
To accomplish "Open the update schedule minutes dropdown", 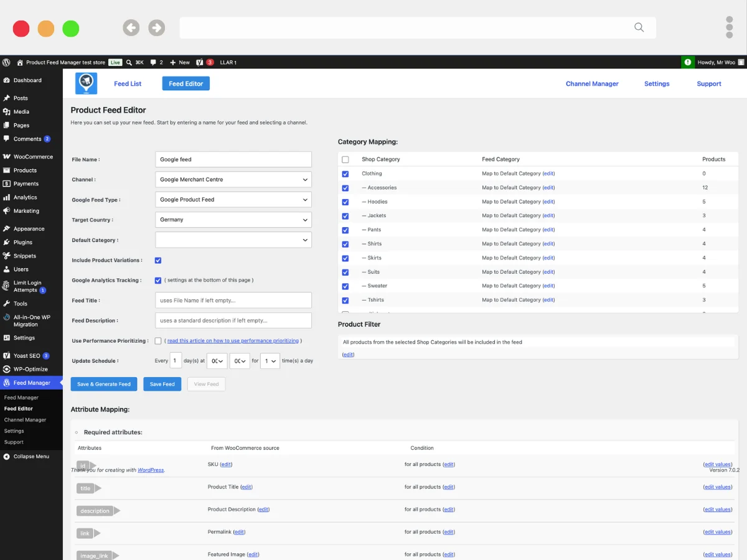I will [240, 361].
